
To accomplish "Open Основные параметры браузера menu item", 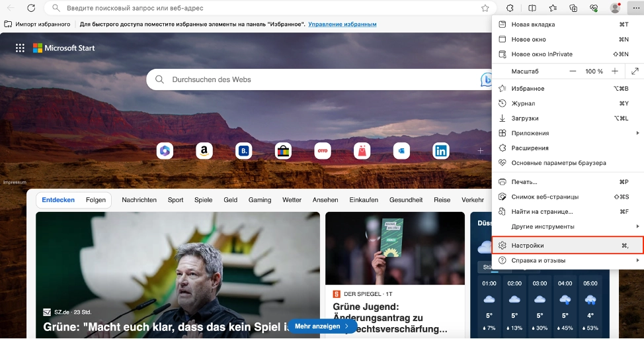I will 567,162.
